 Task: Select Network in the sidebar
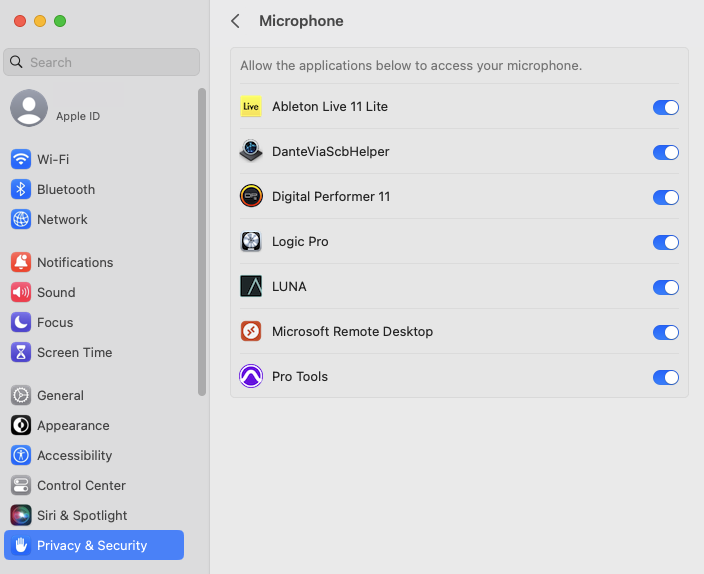pyautogui.click(x=94, y=219)
